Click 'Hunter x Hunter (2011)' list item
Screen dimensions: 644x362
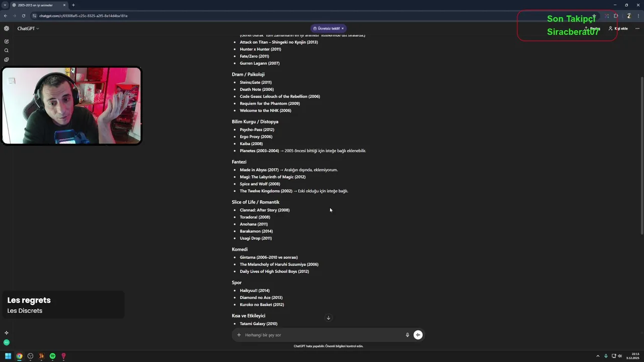pyautogui.click(x=260, y=49)
